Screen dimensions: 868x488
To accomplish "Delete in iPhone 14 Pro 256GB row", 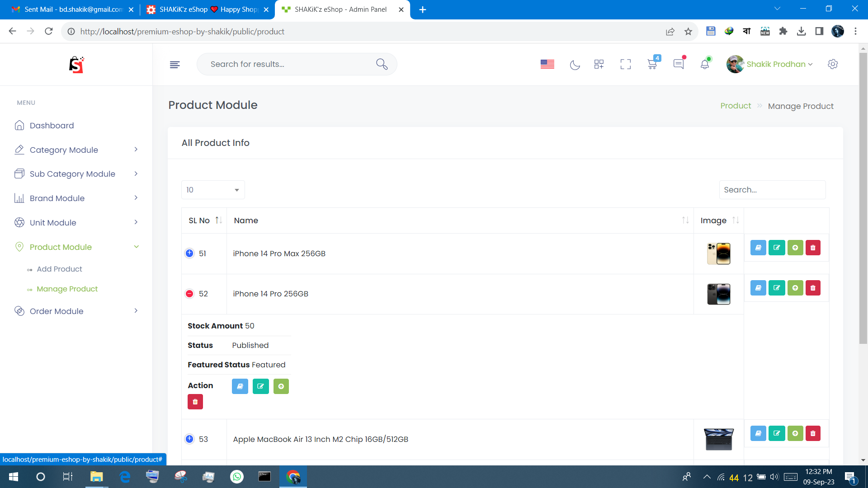I will point(813,288).
